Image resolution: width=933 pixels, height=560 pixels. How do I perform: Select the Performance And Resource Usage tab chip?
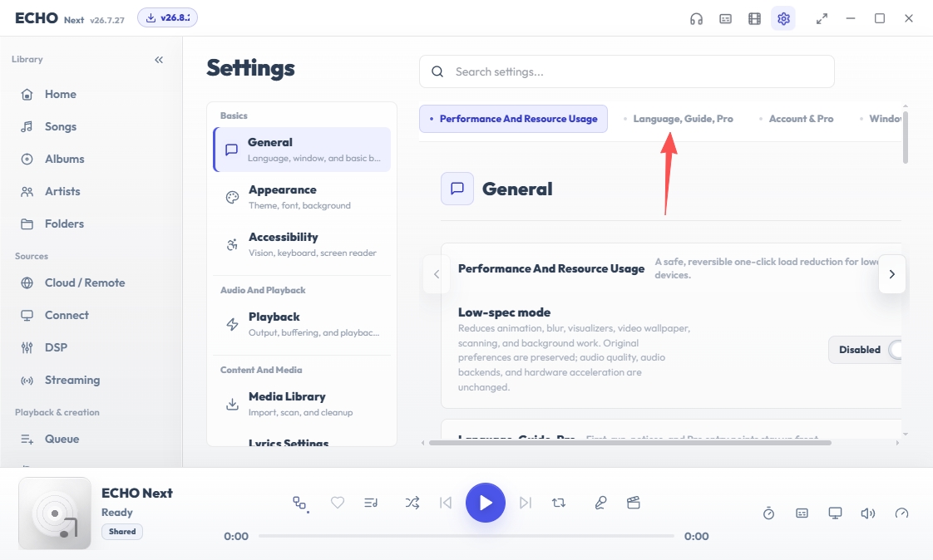point(513,119)
